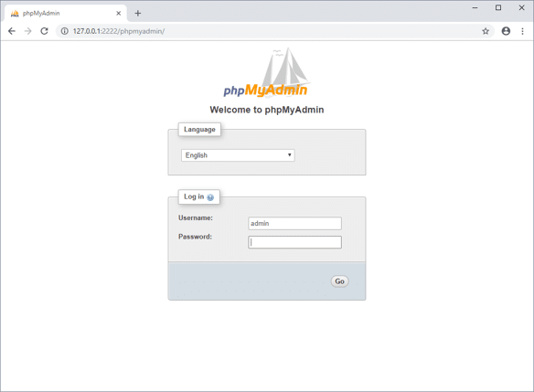Click the Username: label

[x=196, y=217]
